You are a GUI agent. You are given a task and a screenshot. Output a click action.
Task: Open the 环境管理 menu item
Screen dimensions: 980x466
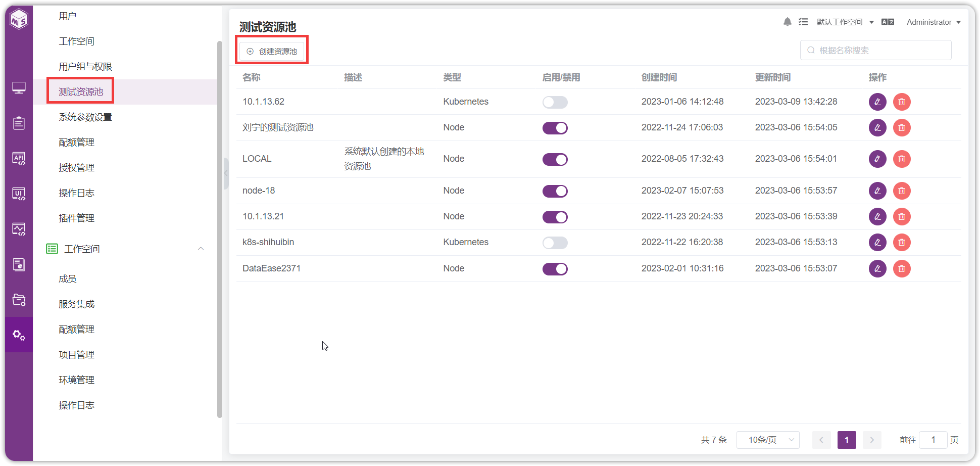click(77, 380)
